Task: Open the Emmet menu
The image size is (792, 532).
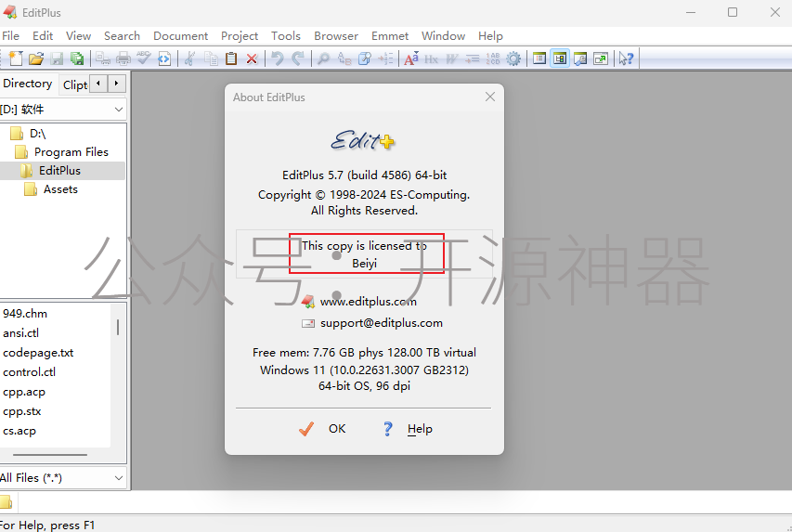Action: tap(390, 36)
